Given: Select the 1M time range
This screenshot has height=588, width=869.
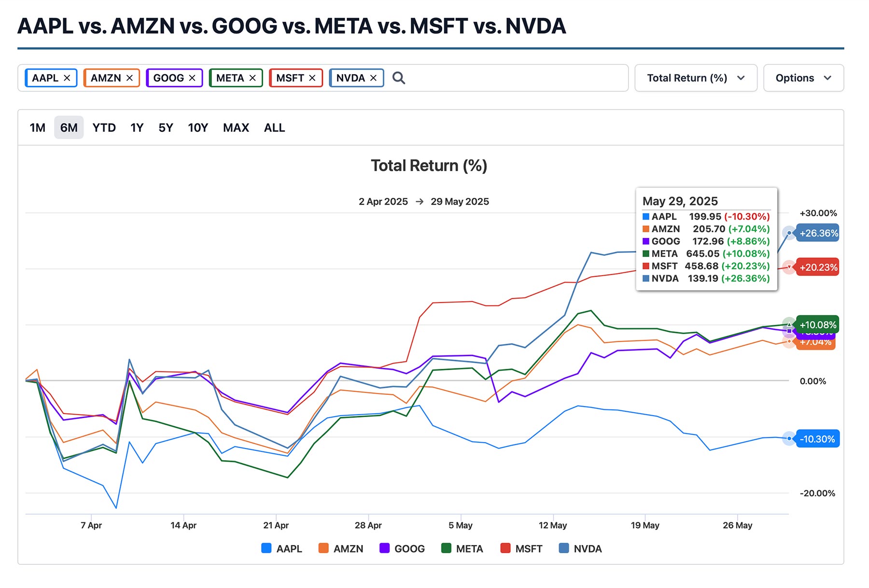Looking at the screenshot, I should [38, 127].
